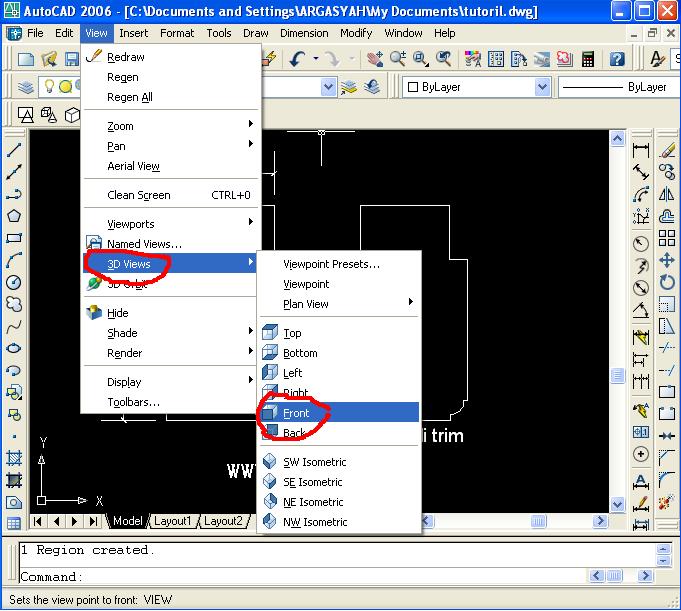Open the layer list dropdown arrow
The width and height of the screenshot is (681, 611).
click(329, 87)
